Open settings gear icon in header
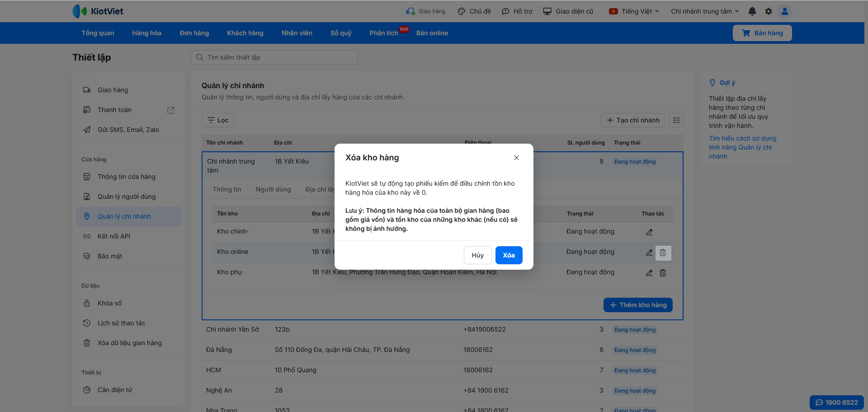The height and width of the screenshot is (412, 868). click(769, 11)
